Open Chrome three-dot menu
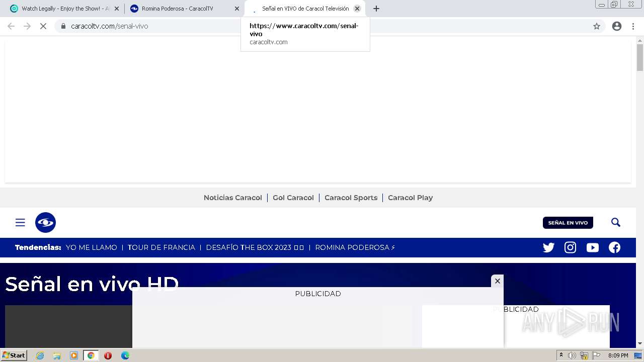Image resolution: width=644 pixels, height=362 pixels. [633, 26]
